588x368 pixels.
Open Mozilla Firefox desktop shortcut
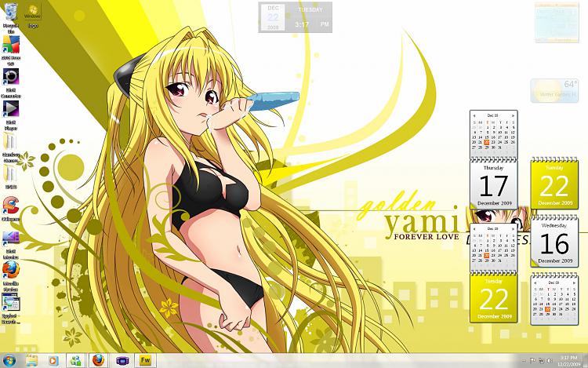11,270
